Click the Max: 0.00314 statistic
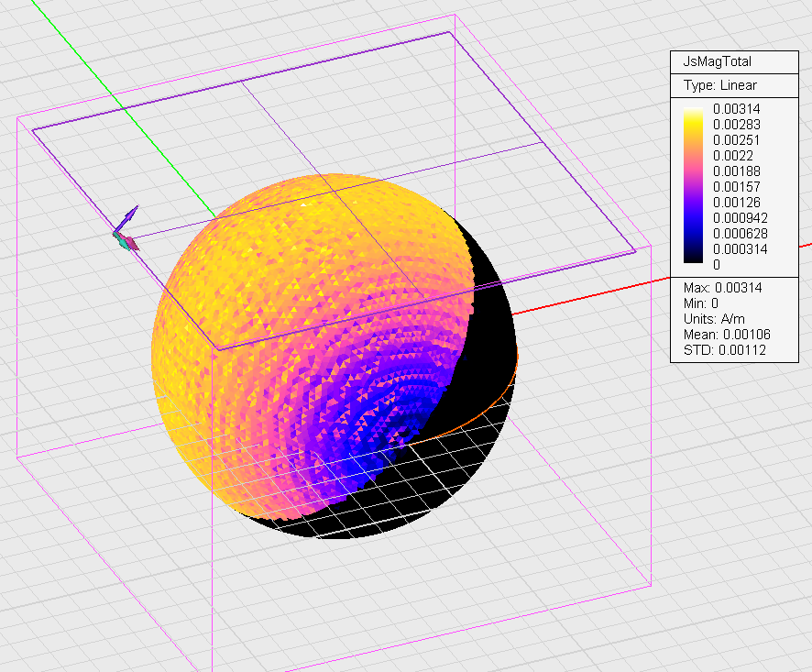812x672 pixels. click(722, 288)
